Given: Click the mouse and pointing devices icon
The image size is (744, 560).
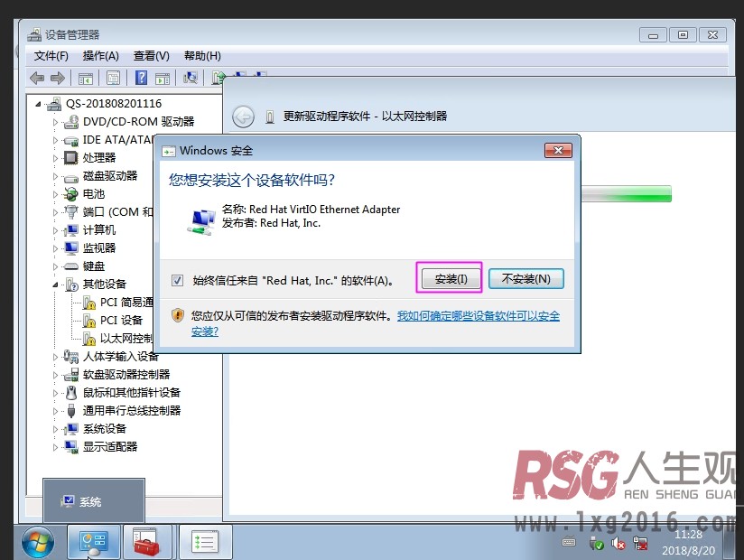Looking at the screenshot, I should [71, 393].
